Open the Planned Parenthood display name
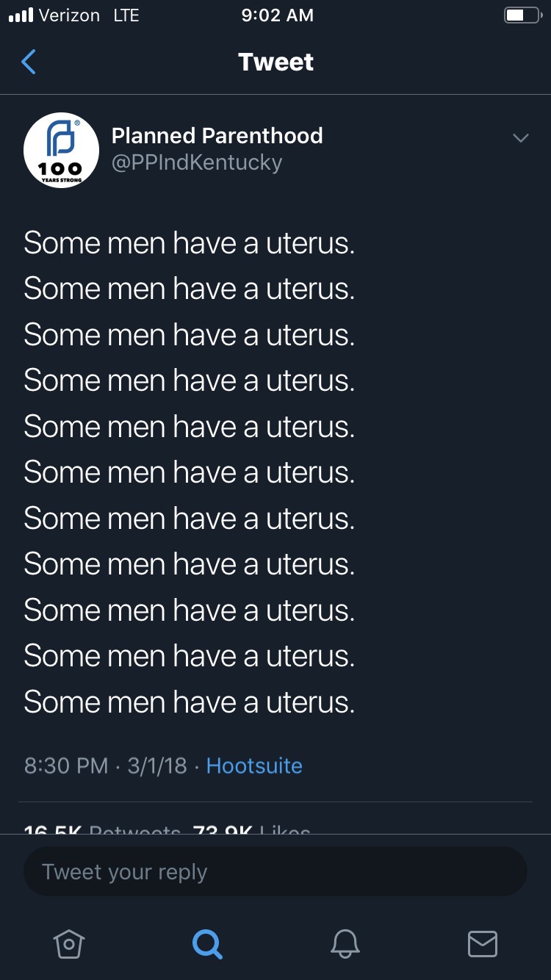Viewport: 551px width, 980px height. coord(217,136)
